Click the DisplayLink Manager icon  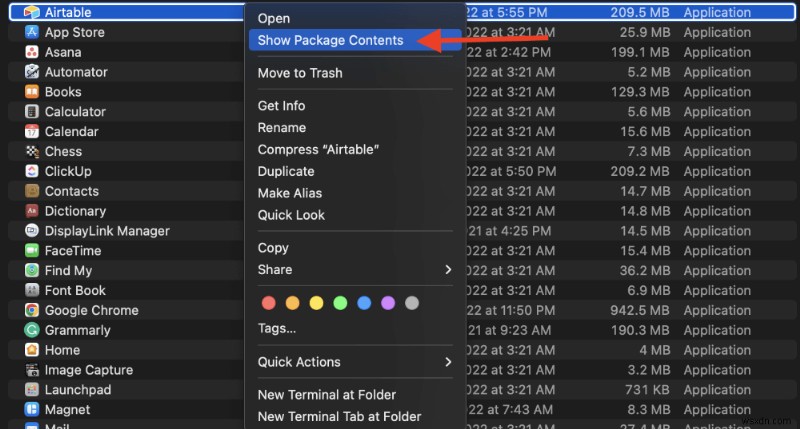pos(32,231)
